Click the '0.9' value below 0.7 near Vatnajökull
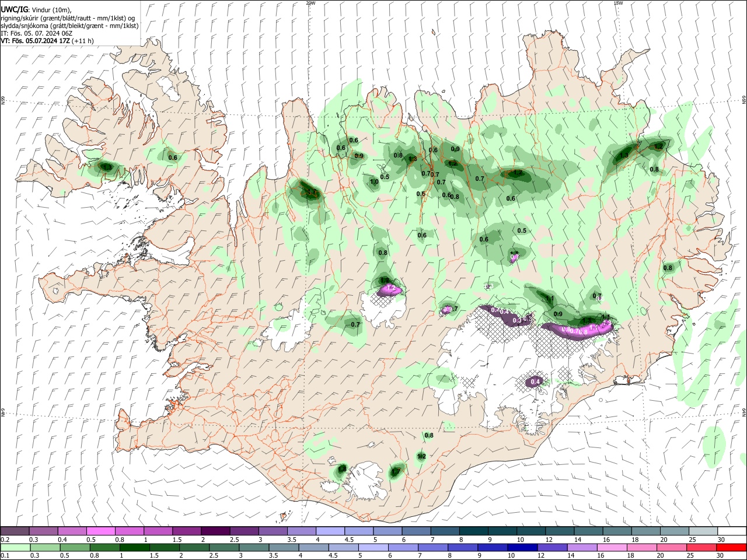 [x=558, y=314]
